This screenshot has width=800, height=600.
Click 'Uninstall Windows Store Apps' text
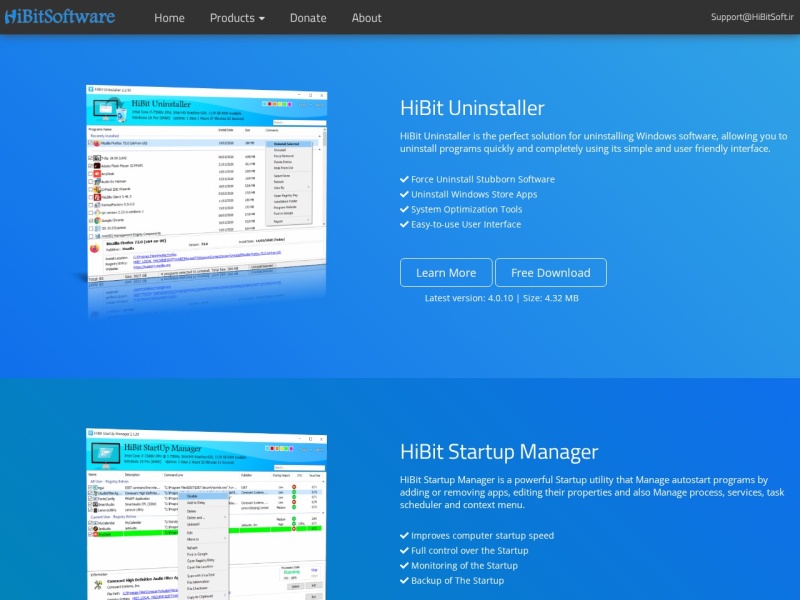click(x=474, y=194)
